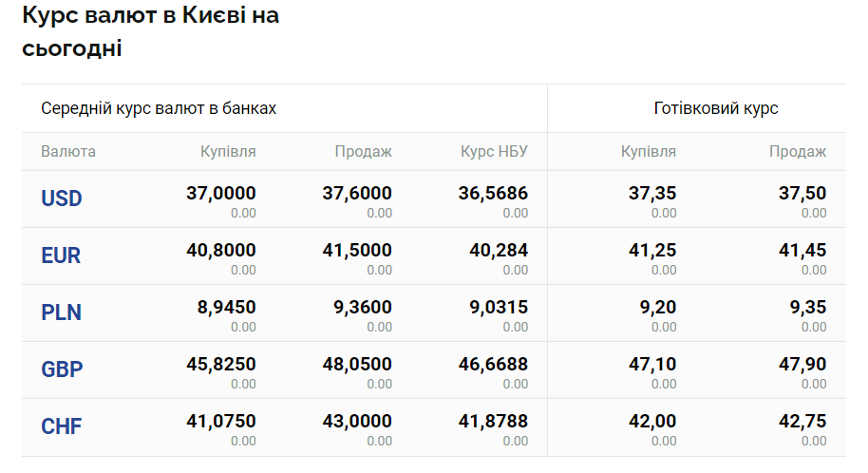Click USD NBU rate 36,5686
The image size is (868, 473).
493,194
